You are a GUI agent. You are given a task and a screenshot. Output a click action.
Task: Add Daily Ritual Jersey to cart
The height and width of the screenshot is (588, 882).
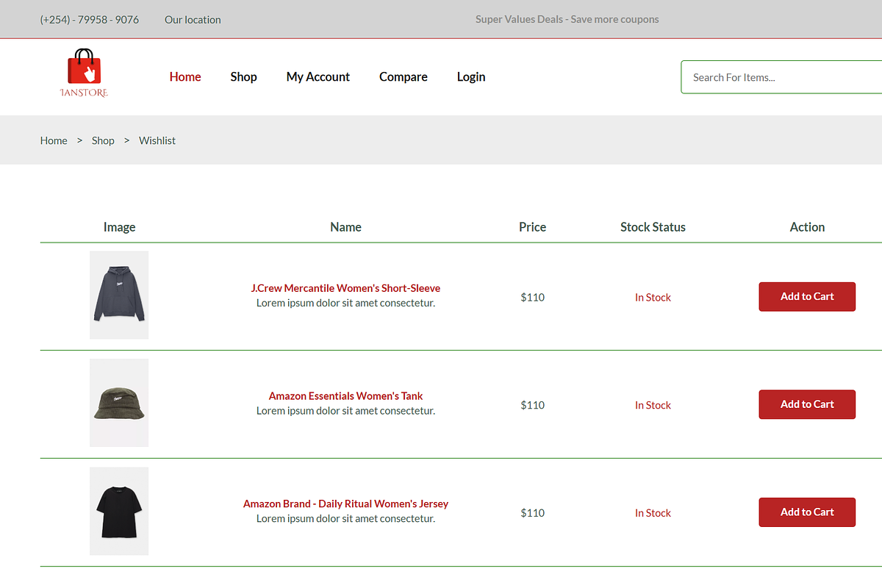click(x=807, y=512)
